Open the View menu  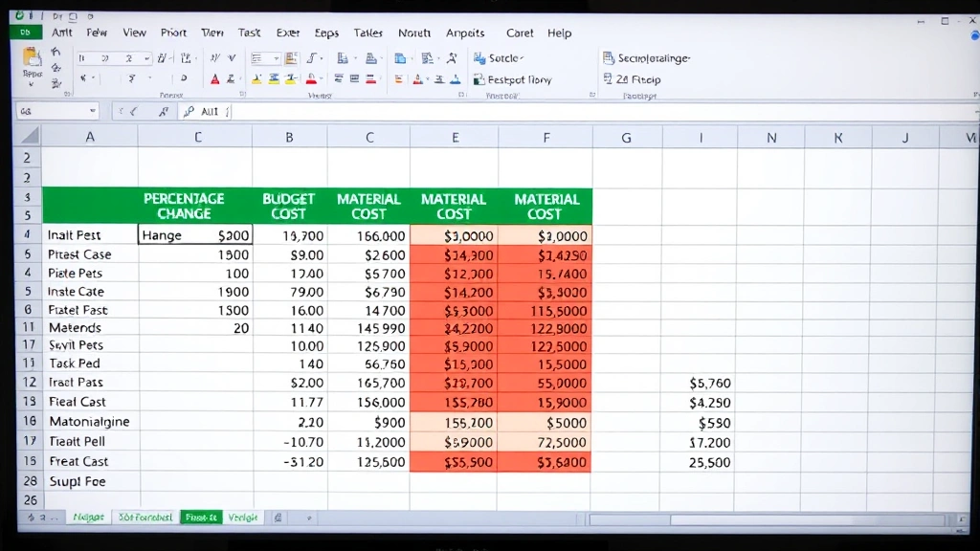click(x=134, y=33)
